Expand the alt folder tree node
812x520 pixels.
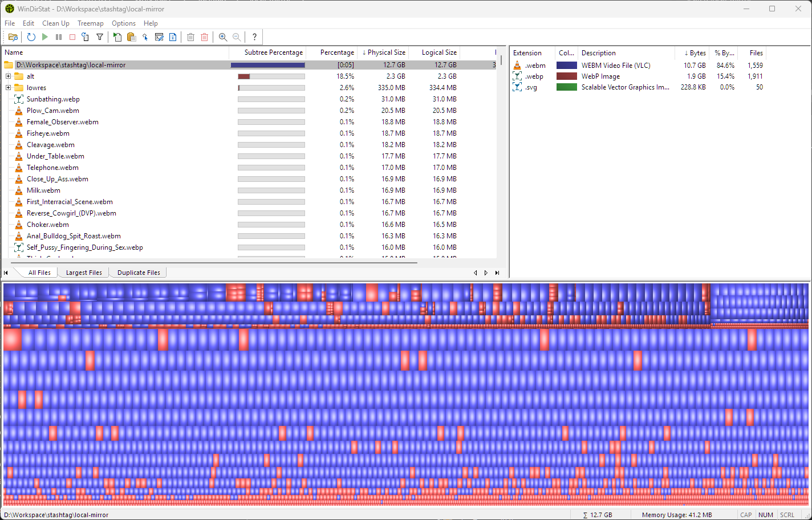8,76
